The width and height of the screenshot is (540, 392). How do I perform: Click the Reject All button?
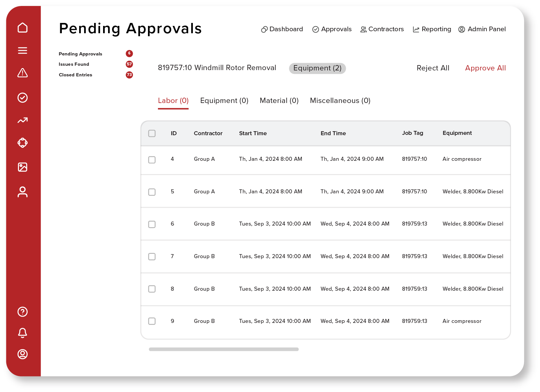point(433,68)
